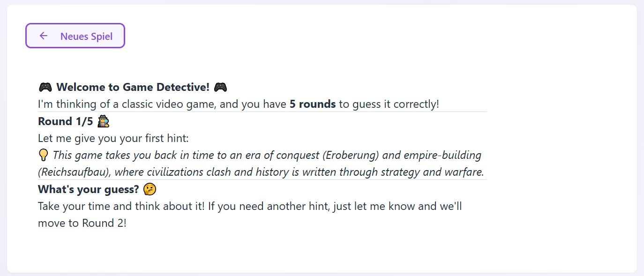Click 'Let me give you your first hint' line

(x=113, y=138)
